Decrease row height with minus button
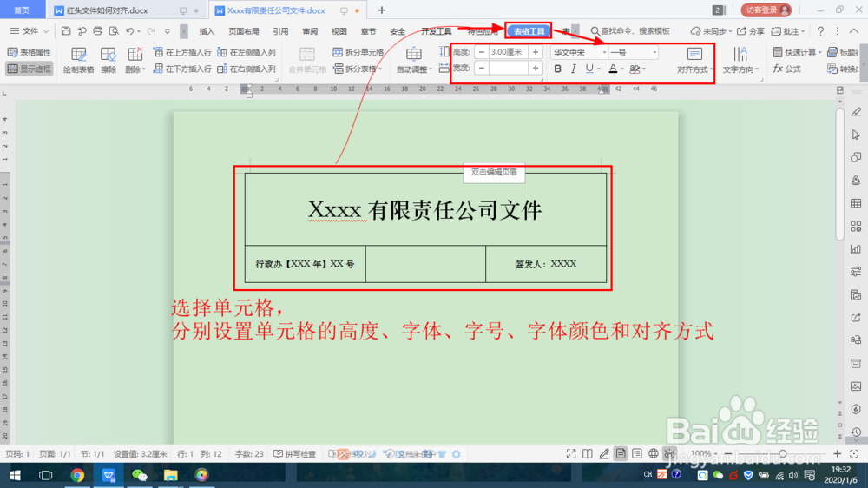This screenshot has width=868, height=488. [x=482, y=52]
